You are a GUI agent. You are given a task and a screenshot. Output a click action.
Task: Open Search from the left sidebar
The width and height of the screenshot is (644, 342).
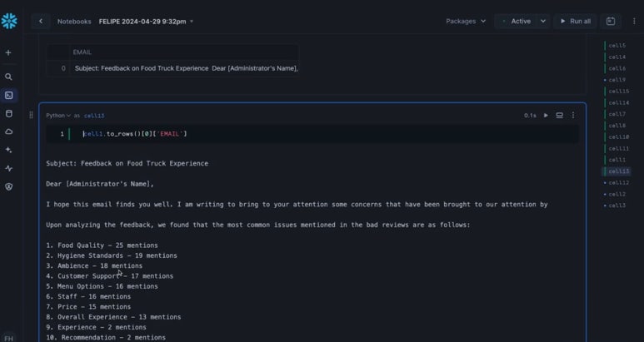click(x=9, y=77)
